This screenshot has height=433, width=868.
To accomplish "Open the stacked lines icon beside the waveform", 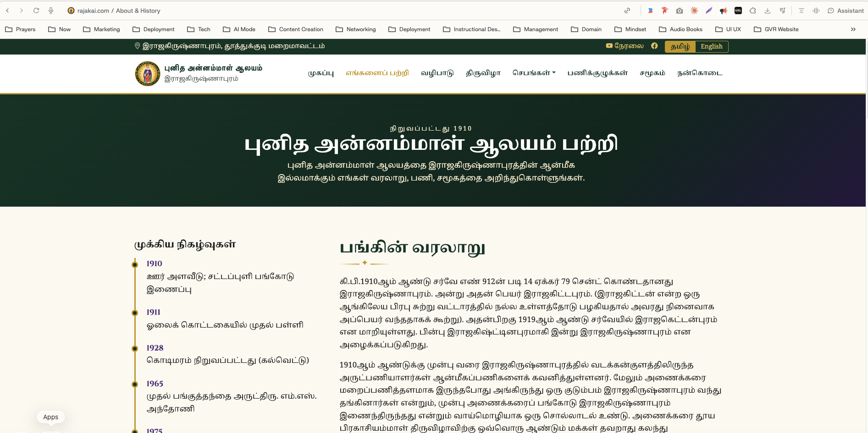I will click(x=802, y=11).
